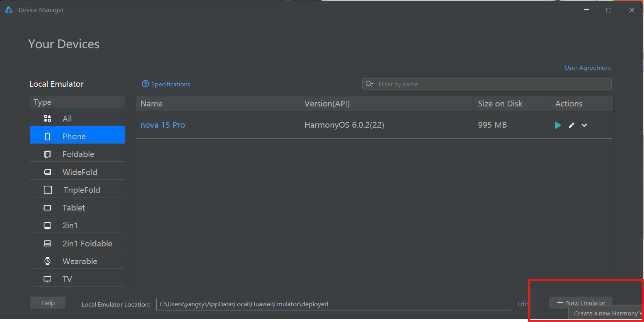This screenshot has width=644, height=322.
Task: Select the All device type
Action: click(x=77, y=118)
